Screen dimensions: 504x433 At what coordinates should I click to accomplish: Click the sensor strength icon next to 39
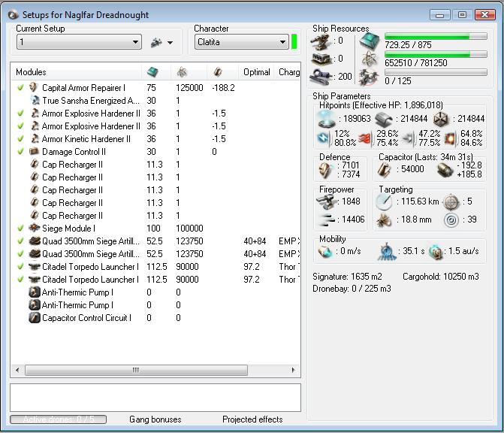pyautogui.click(x=451, y=220)
